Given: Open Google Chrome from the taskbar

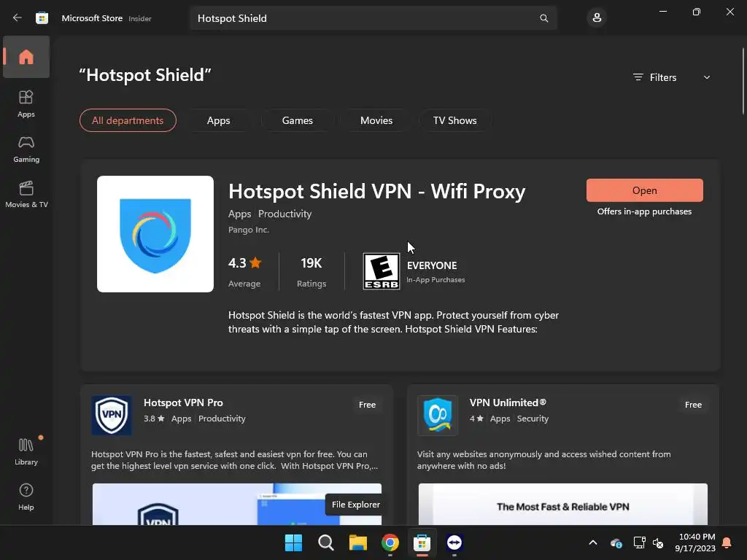Looking at the screenshot, I should (x=390, y=542).
